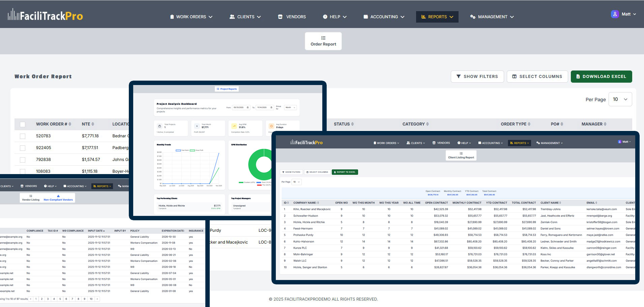The width and height of the screenshot is (644, 307).
Task: Click Matt's user avatar icon
Action: coord(615,14)
